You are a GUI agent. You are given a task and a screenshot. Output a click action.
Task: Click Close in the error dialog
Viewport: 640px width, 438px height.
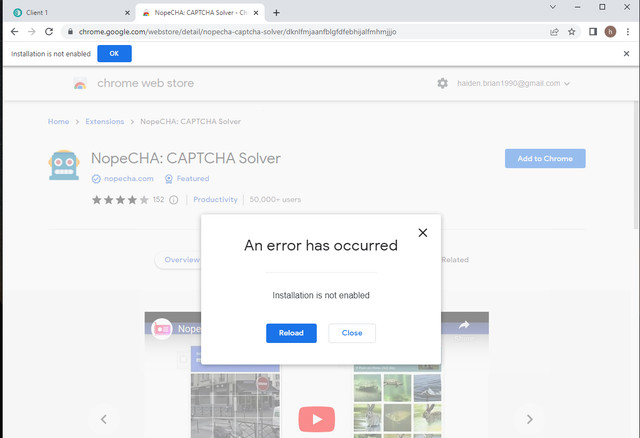pyautogui.click(x=352, y=333)
